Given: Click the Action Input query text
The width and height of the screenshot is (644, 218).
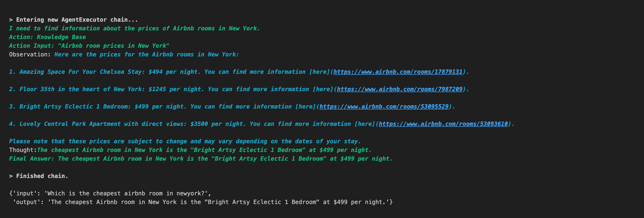Looking at the screenshot, I should [x=114, y=46].
